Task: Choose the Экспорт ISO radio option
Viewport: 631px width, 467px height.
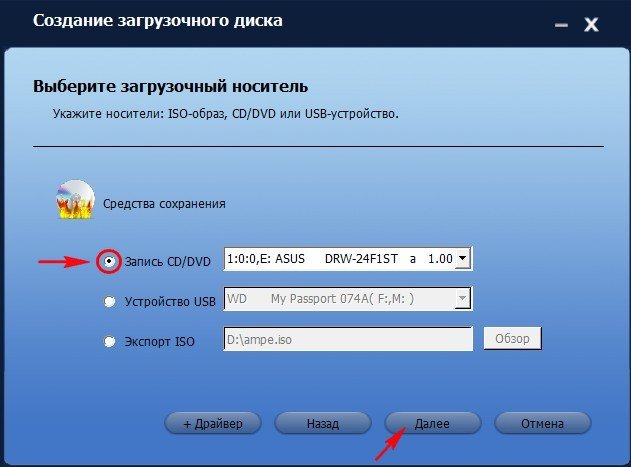Action: 109,341
